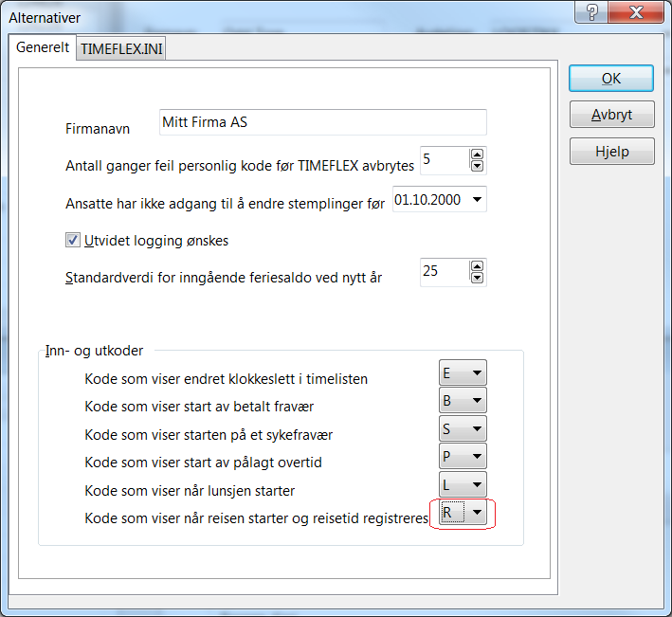Open the pålagt overtid code dropdown
672x617 pixels.
point(477,457)
